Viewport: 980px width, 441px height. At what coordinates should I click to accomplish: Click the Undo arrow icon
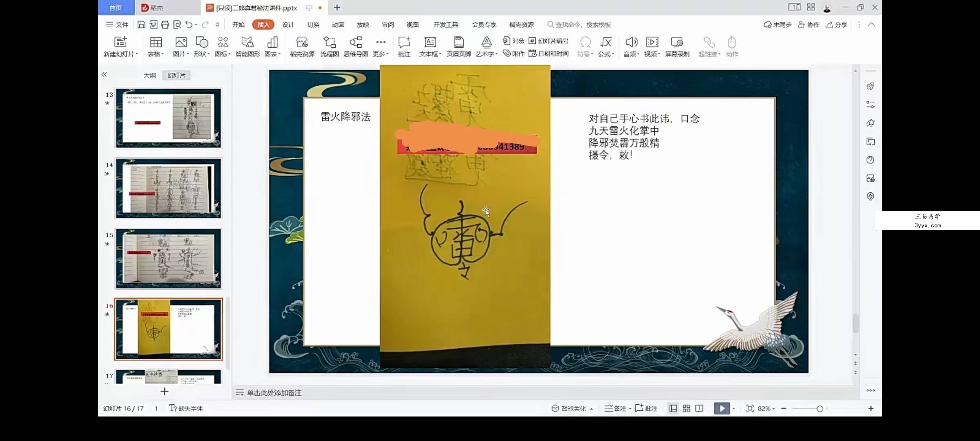point(189,24)
